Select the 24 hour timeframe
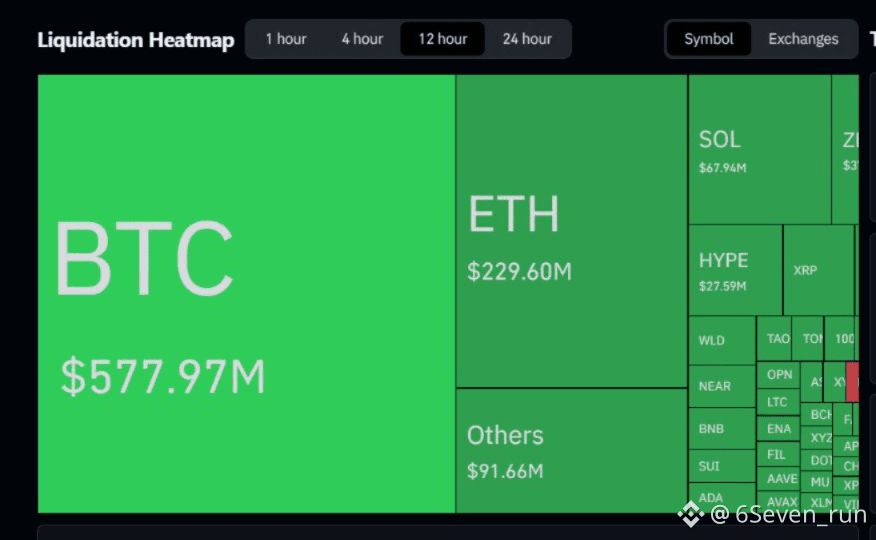The height and width of the screenshot is (540, 876). 527,39
